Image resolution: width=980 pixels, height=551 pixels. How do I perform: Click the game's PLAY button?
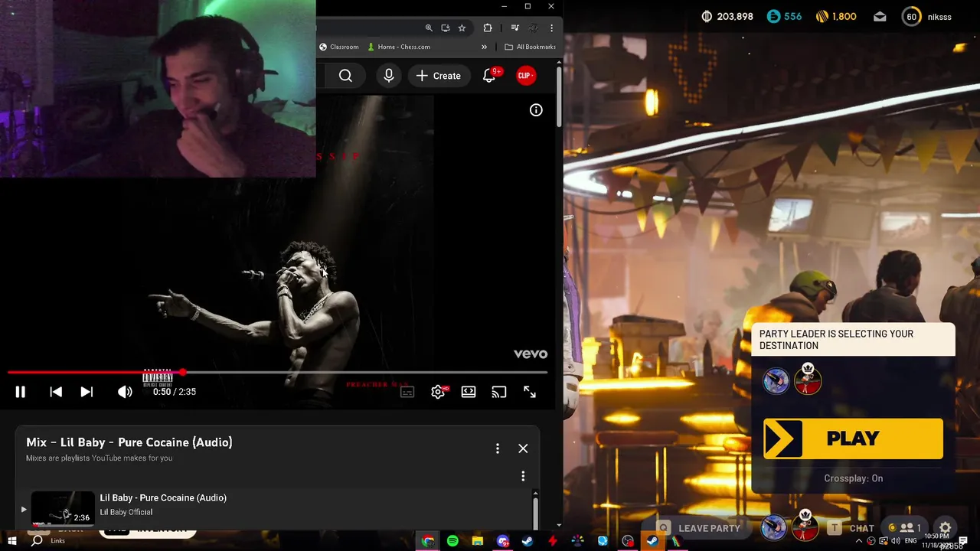[x=853, y=439]
